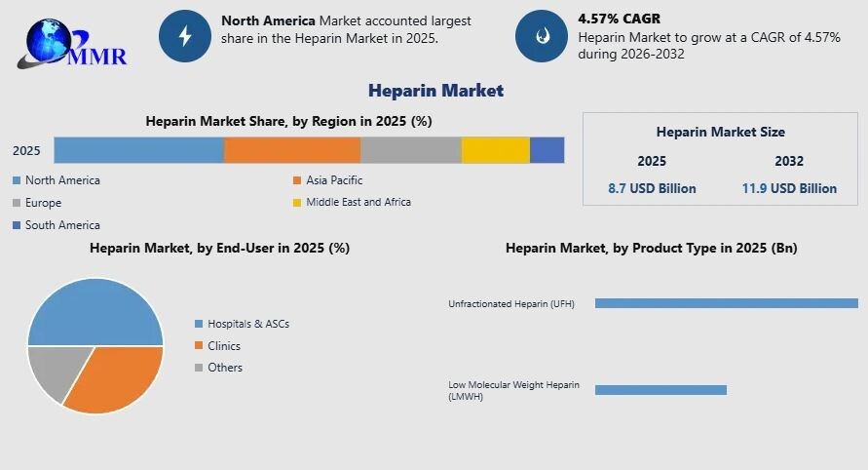This screenshot has height=470, width=868.
Task: Click the lightning bolt circle icon
Action: (x=185, y=36)
